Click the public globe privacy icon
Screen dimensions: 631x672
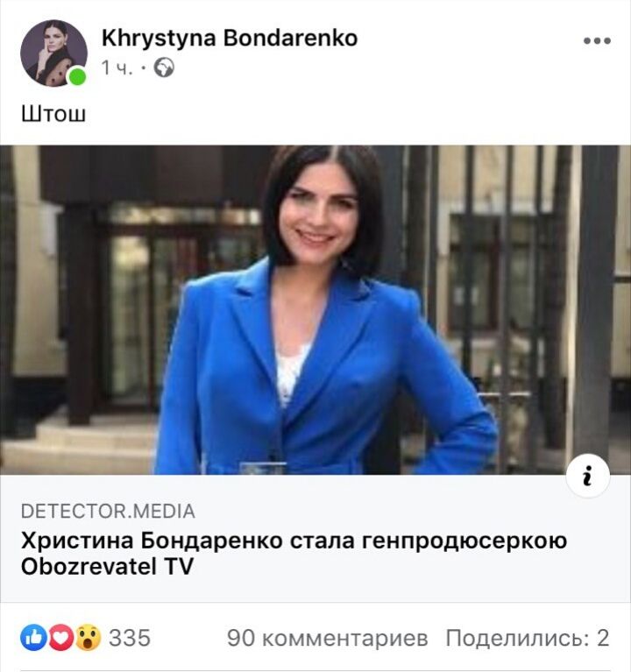tap(164, 67)
